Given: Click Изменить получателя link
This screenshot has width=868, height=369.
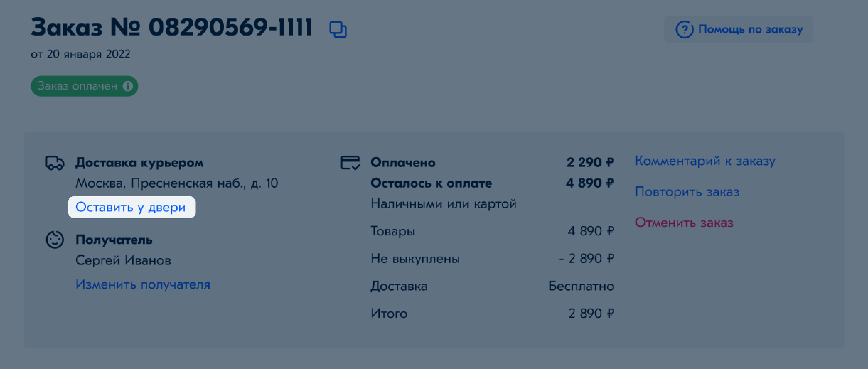Looking at the screenshot, I should (143, 284).
